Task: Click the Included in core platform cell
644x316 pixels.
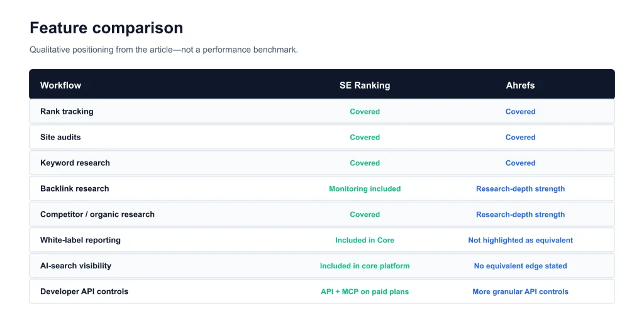Action: pyautogui.click(x=365, y=266)
